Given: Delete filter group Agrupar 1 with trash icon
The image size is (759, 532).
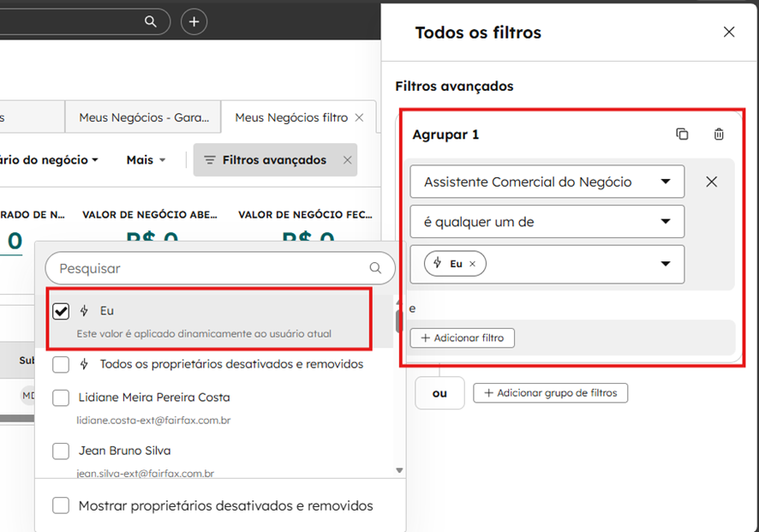Looking at the screenshot, I should [x=719, y=134].
